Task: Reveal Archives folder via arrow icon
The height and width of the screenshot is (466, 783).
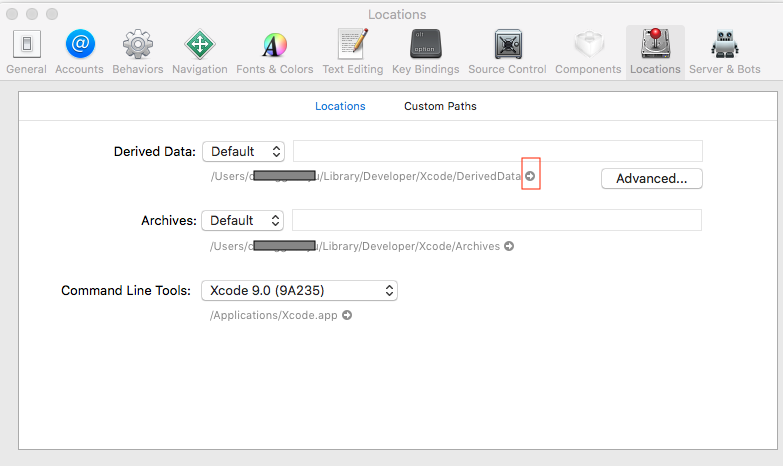Action: pyautogui.click(x=509, y=246)
